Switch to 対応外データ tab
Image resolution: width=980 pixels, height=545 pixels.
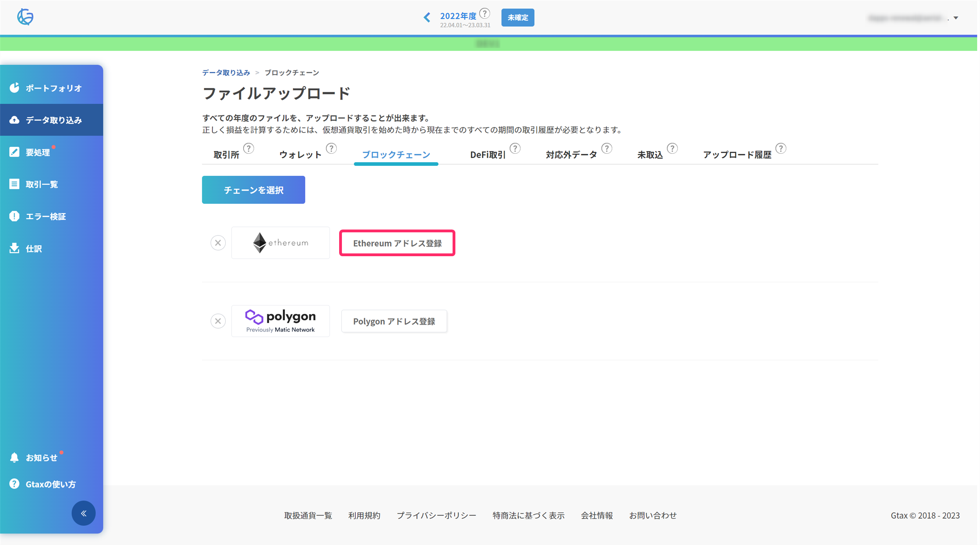[x=571, y=155]
